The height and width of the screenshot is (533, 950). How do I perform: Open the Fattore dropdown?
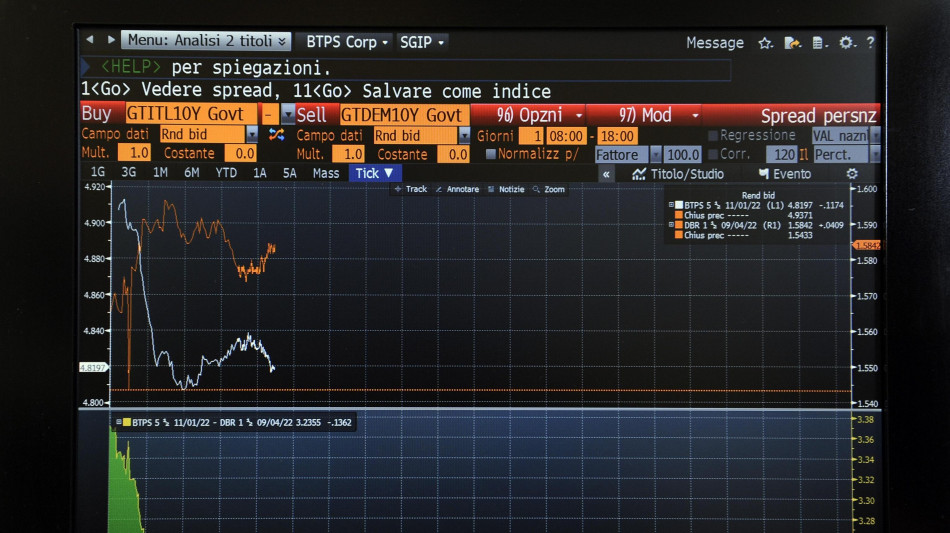coord(656,154)
